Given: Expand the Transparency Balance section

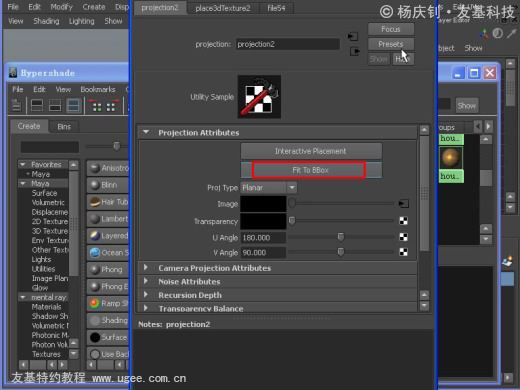Looking at the screenshot, I should (x=146, y=308).
